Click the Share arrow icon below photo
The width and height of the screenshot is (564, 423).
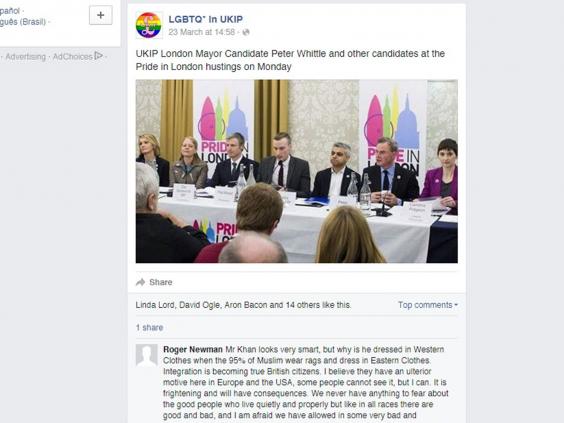[140, 282]
